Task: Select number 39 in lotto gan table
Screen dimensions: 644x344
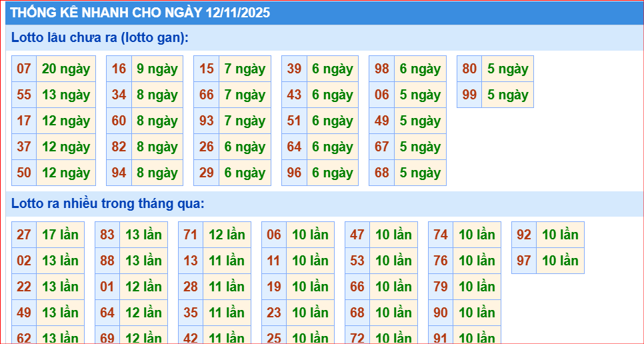Action: point(294,69)
